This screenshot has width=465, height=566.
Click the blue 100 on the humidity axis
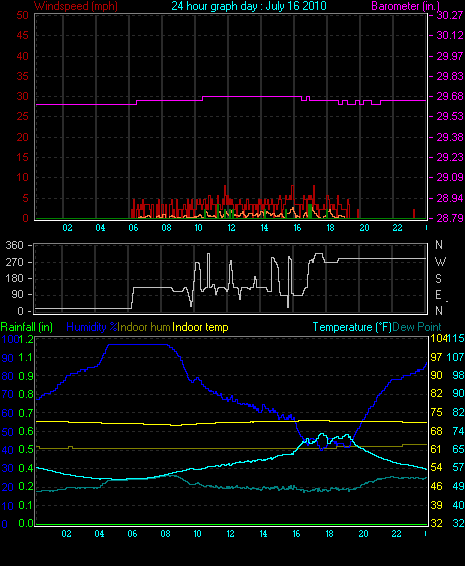pyautogui.click(x=10, y=339)
